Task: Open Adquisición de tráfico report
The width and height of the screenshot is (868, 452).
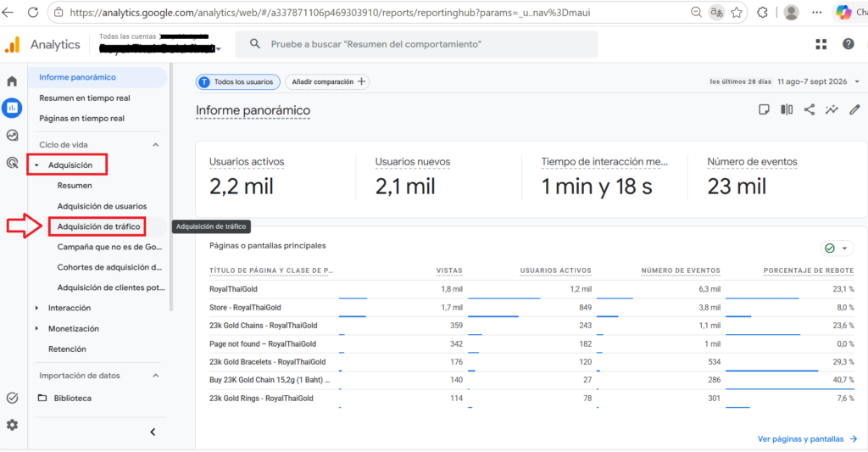Action: [98, 226]
